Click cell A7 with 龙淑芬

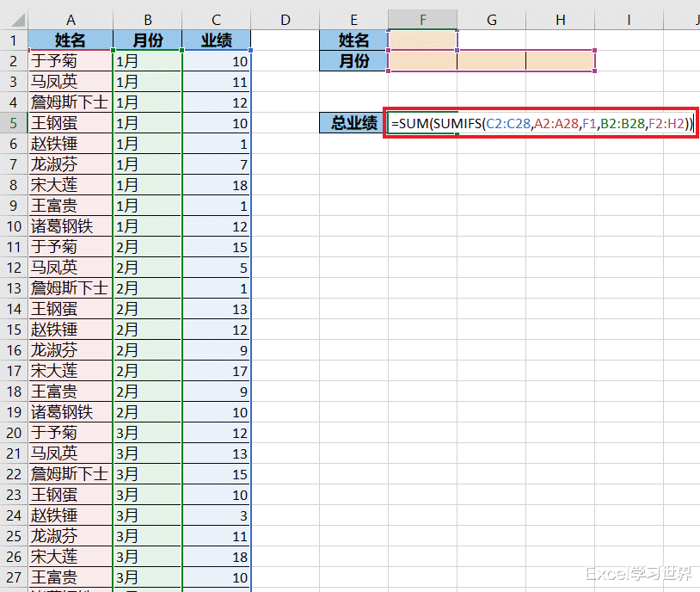(71, 164)
